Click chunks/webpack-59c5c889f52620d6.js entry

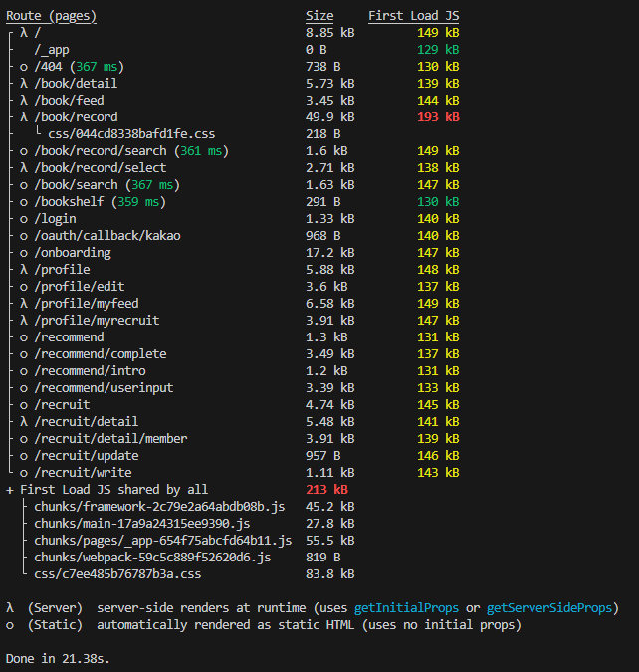tap(152, 558)
